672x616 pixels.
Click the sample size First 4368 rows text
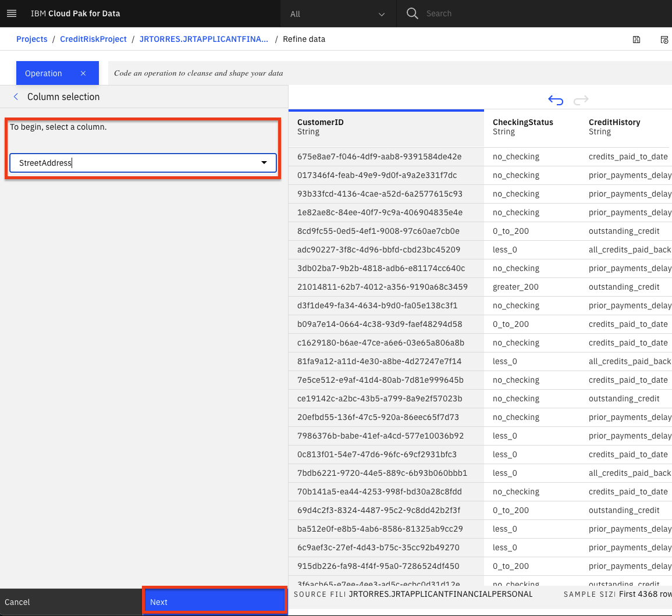(x=645, y=594)
